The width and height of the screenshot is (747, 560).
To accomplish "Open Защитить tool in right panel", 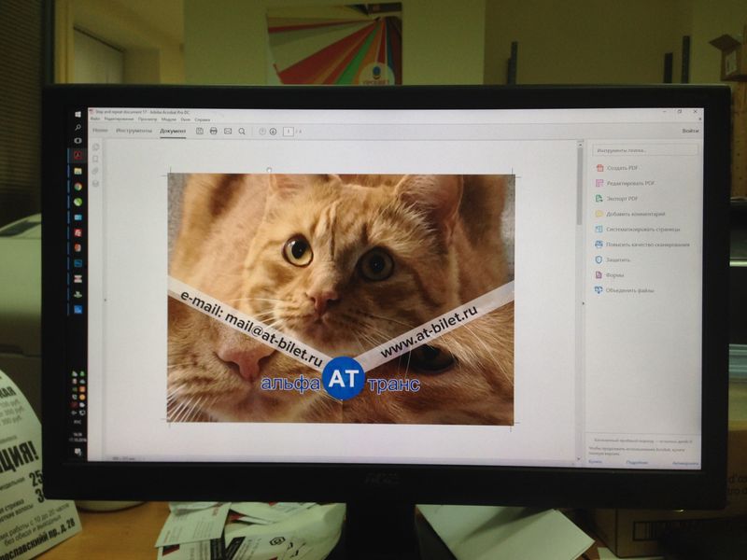I will click(x=618, y=259).
